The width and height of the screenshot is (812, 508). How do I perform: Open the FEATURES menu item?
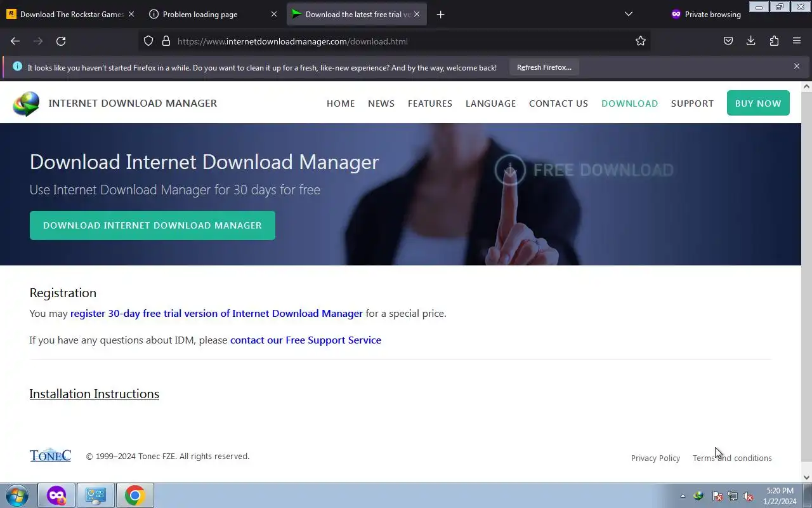pos(430,104)
